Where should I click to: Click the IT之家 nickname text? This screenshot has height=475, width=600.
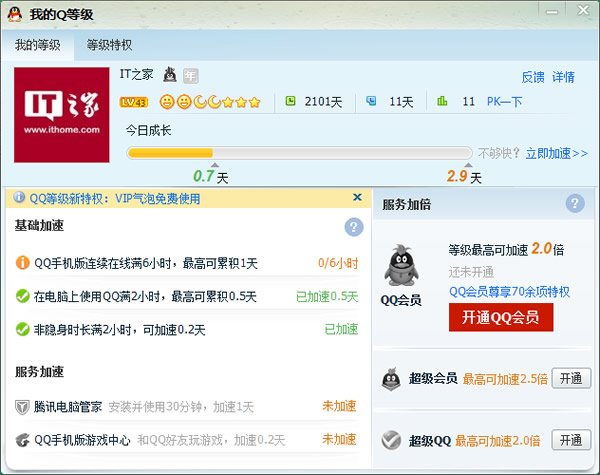[x=136, y=74]
